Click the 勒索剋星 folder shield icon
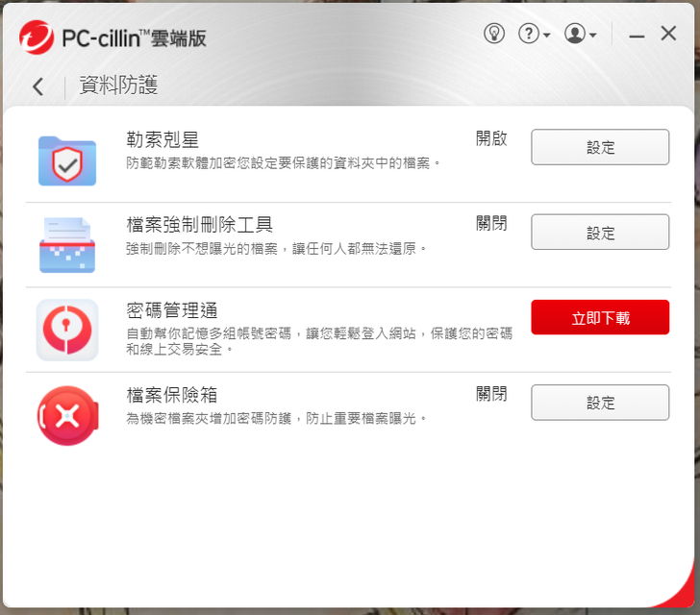The width and height of the screenshot is (700, 615). pos(67,160)
